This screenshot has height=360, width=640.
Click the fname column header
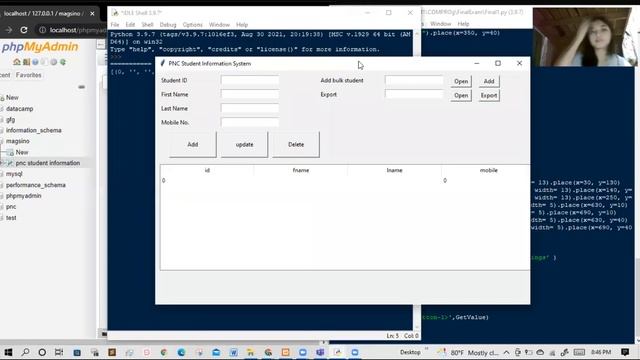click(x=301, y=170)
